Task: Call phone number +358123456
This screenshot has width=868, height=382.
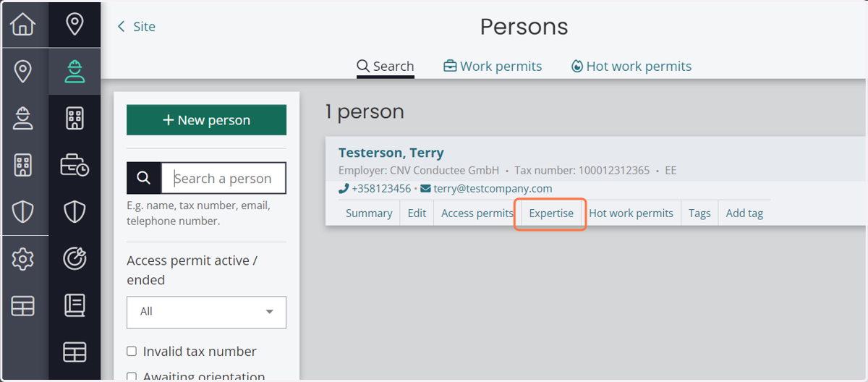Action: 375,189
